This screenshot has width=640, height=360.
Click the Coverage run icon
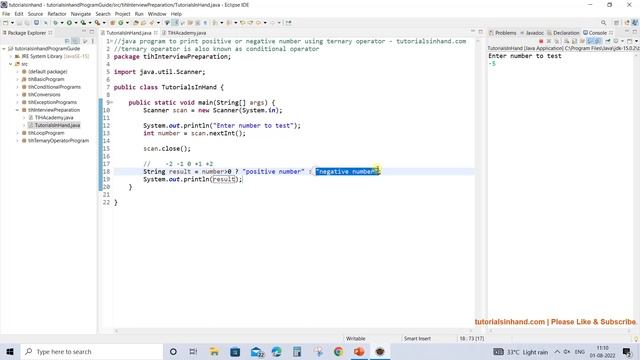(83, 23)
